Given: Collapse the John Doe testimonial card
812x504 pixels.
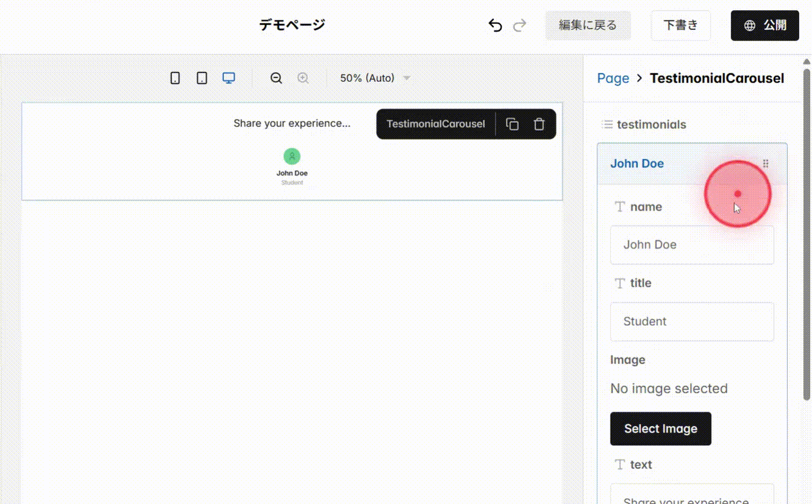Looking at the screenshot, I should coord(637,163).
